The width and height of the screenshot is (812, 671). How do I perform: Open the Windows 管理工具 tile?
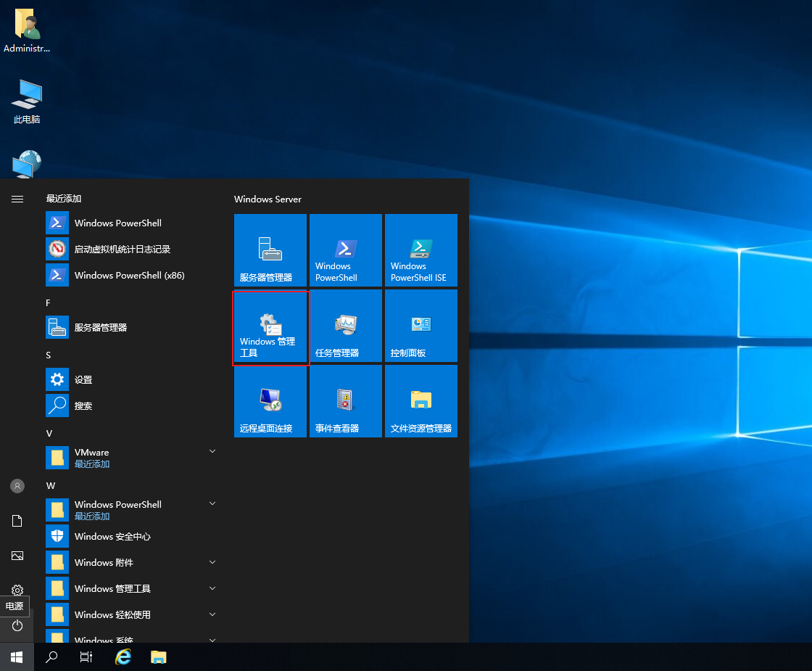[x=270, y=326]
